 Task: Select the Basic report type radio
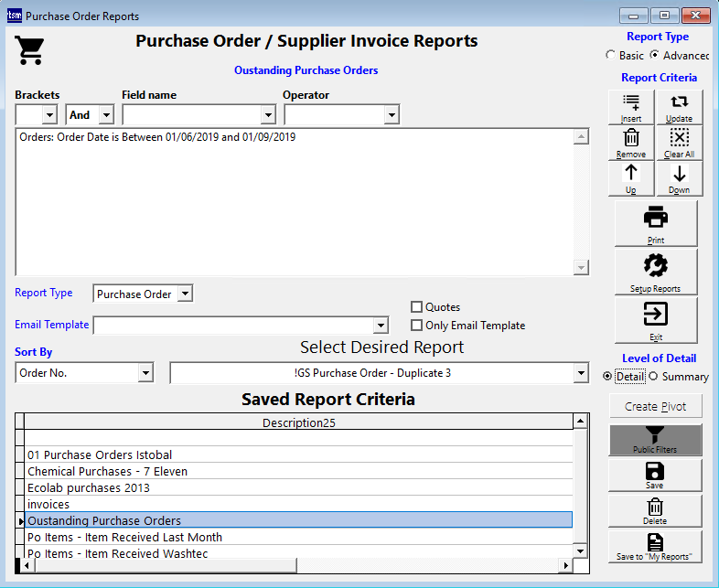(611, 56)
